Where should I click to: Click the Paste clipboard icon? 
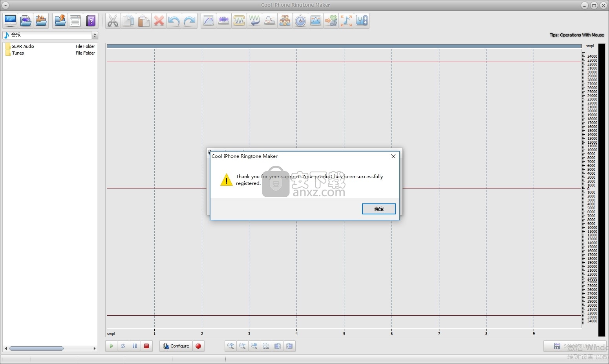point(143,21)
